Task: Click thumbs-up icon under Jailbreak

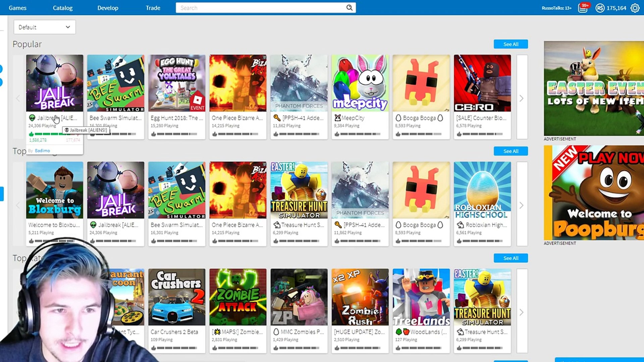Action: point(32,134)
